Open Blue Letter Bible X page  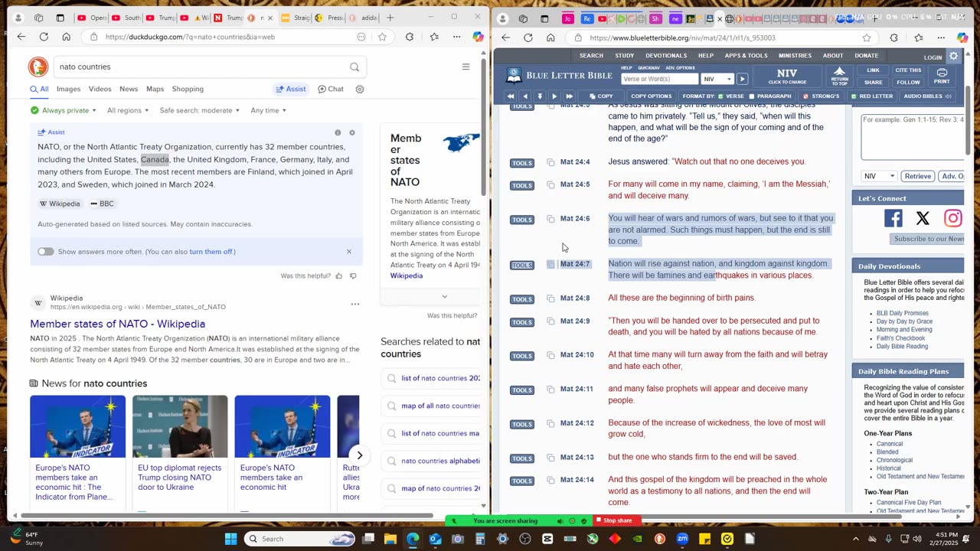point(923,219)
